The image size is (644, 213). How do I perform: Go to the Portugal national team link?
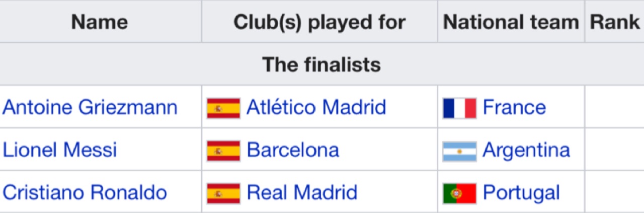click(x=521, y=193)
